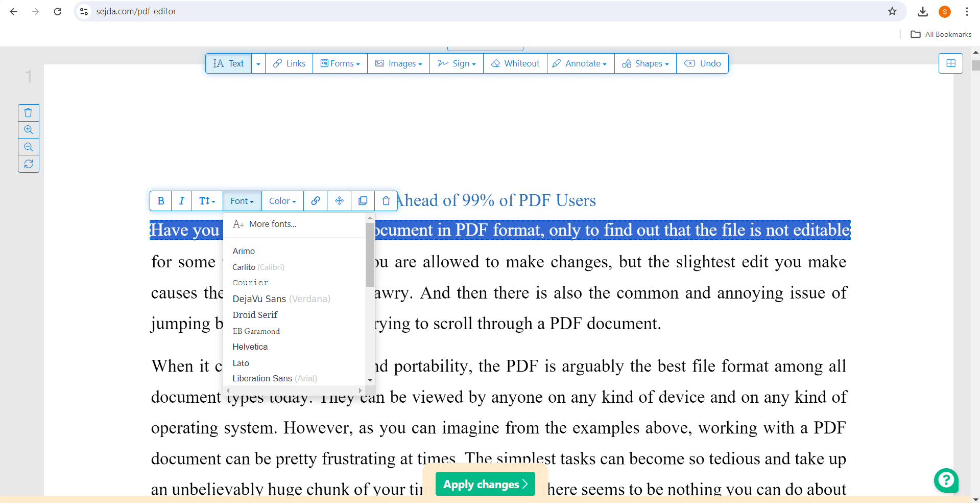This screenshot has width=980, height=503.
Task: Toggle italic formatting in text toolbar
Action: click(x=181, y=201)
